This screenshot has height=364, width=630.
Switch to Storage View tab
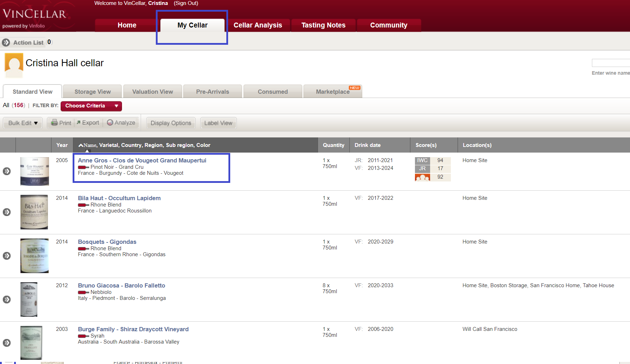93,92
